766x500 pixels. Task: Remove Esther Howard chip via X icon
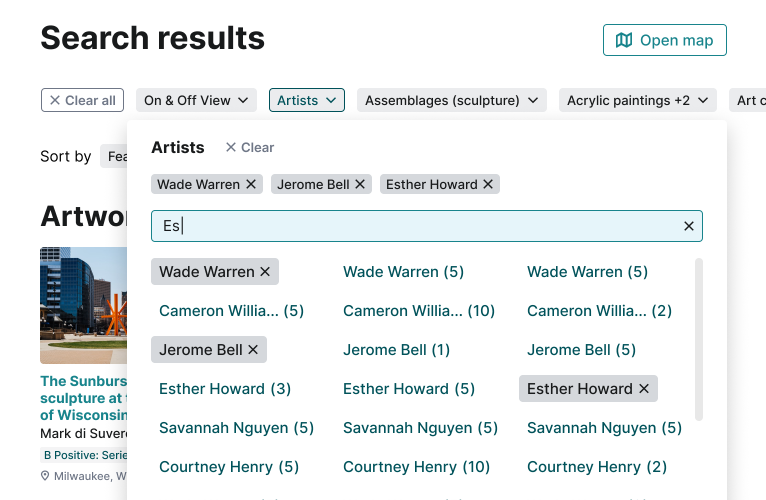pos(488,184)
